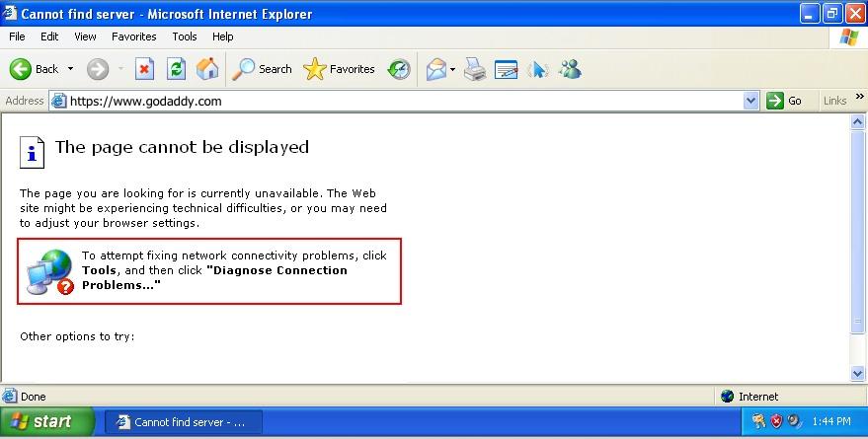This screenshot has height=439, width=868.
Task: Click the address bar with godaddy URL
Action: 404,102
